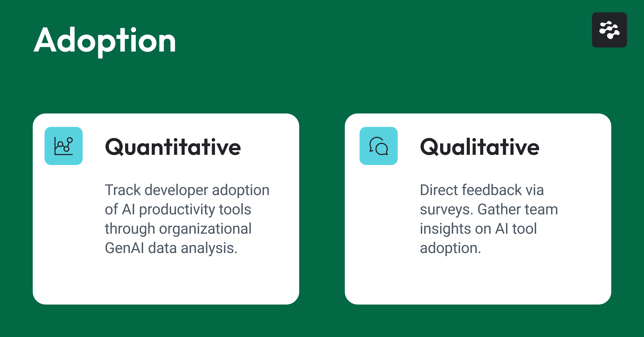Click the line chart icon beside Quantitative
The width and height of the screenshot is (644, 337).
click(63, 146)
